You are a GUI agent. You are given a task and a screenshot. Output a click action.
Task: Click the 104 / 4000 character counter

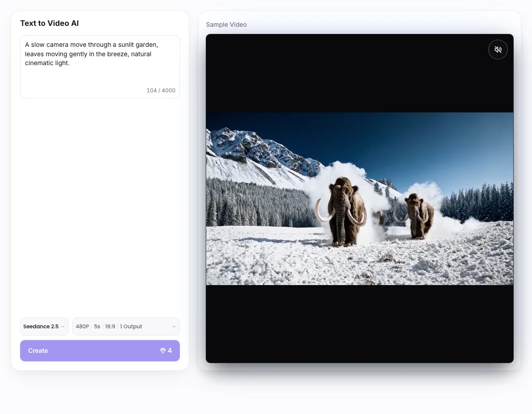tap(161, 91)
